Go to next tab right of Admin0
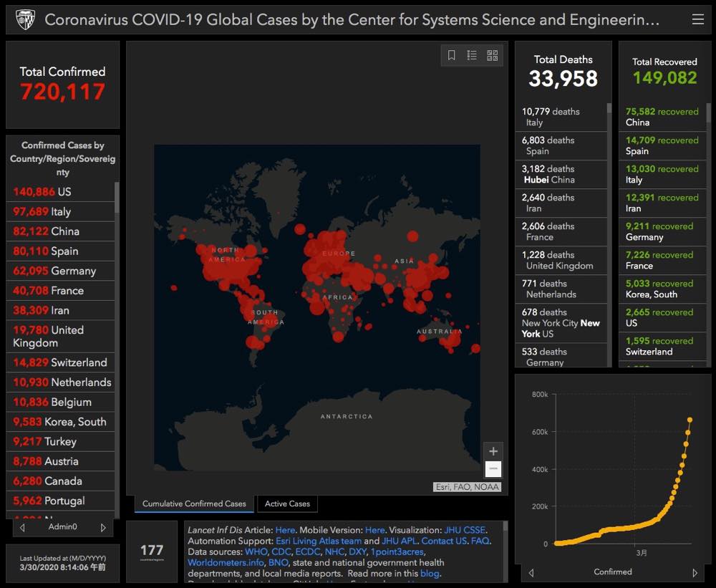The image size is (716, 588). click(x=103, y=528)
